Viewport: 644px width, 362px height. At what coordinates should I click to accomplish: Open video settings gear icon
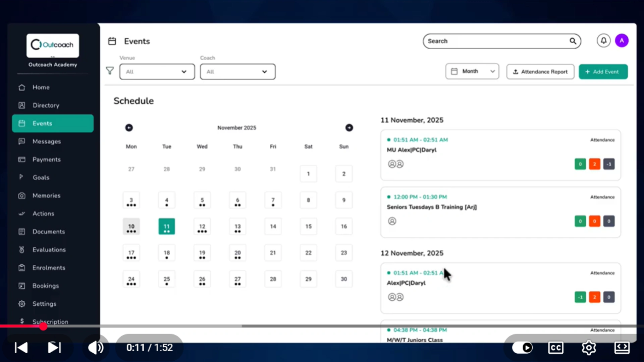[589, 348]
